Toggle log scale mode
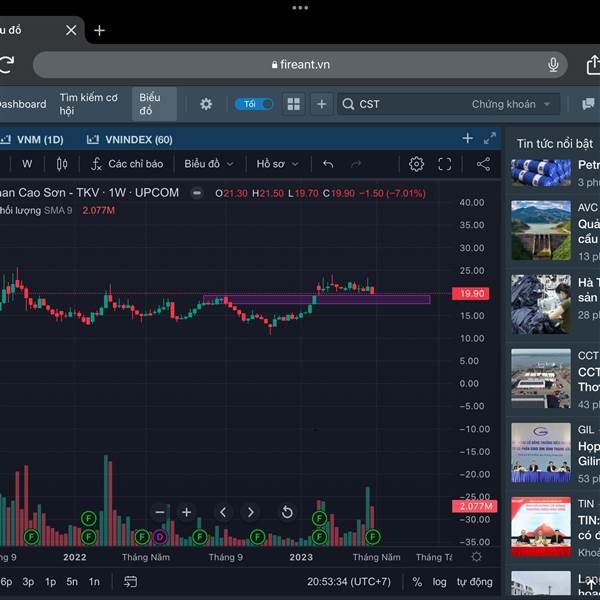 439,582
